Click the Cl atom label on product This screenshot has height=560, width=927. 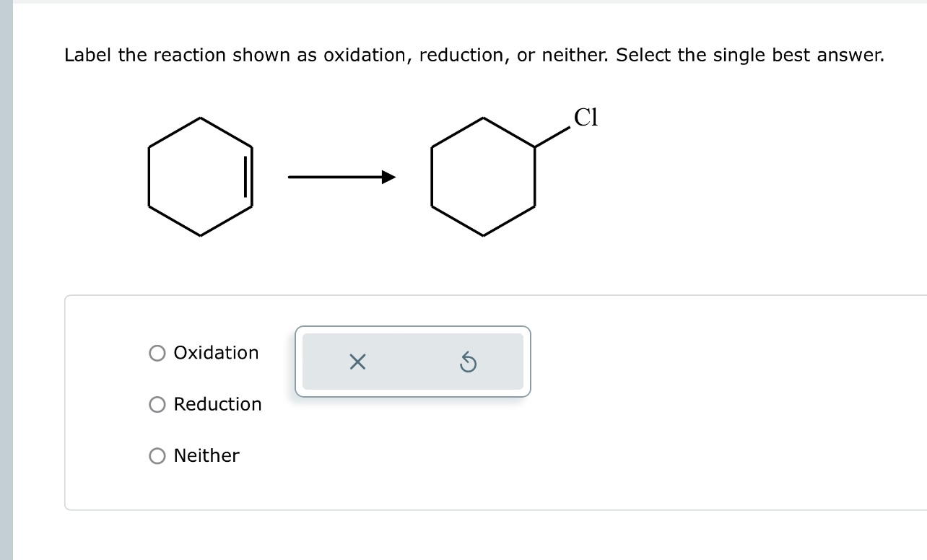[586, 117]
